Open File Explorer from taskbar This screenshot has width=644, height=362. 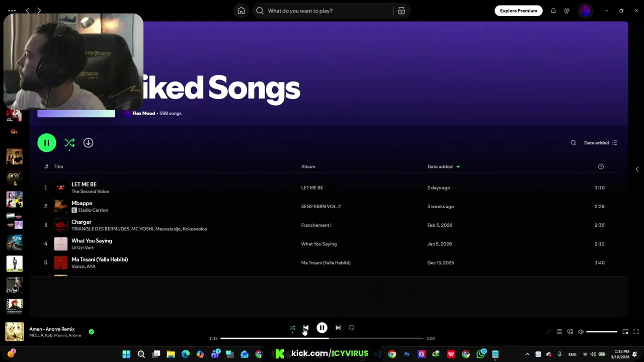click(171, 354)
